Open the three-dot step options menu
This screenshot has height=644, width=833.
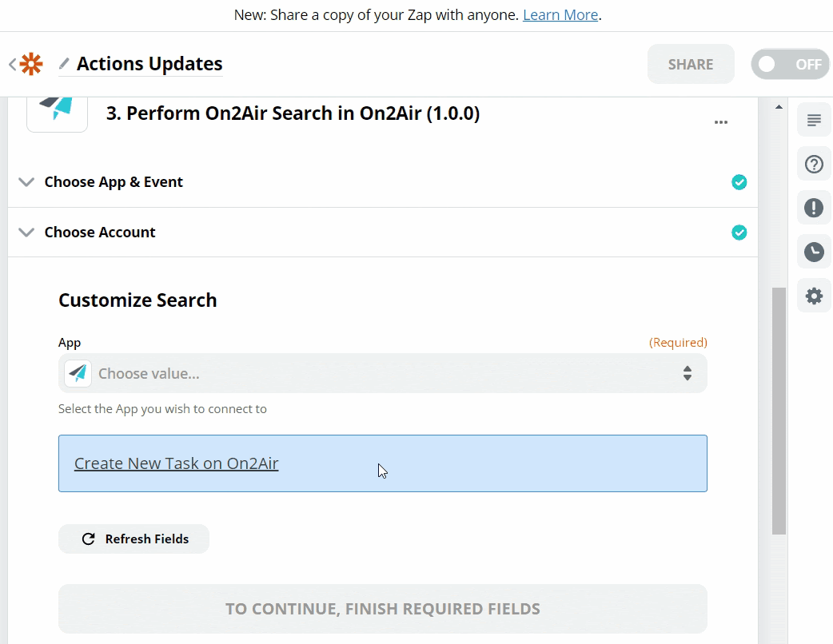pyautogui.click(x=721, y=122)
